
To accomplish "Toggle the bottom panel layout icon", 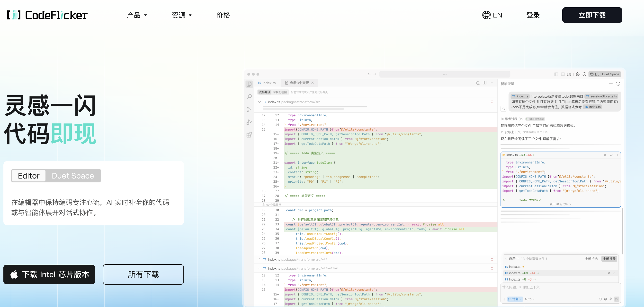I will (563, 74).
